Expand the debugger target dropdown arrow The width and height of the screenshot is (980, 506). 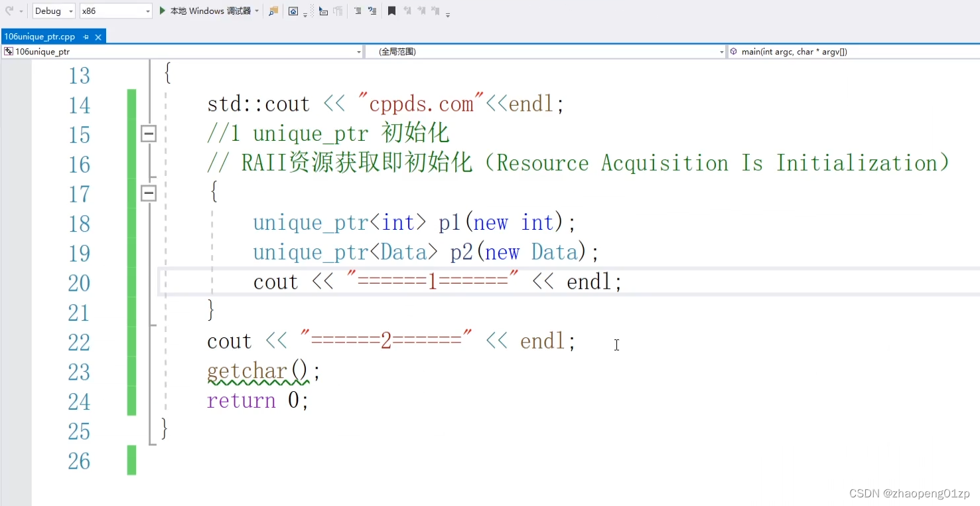(257, 11)
